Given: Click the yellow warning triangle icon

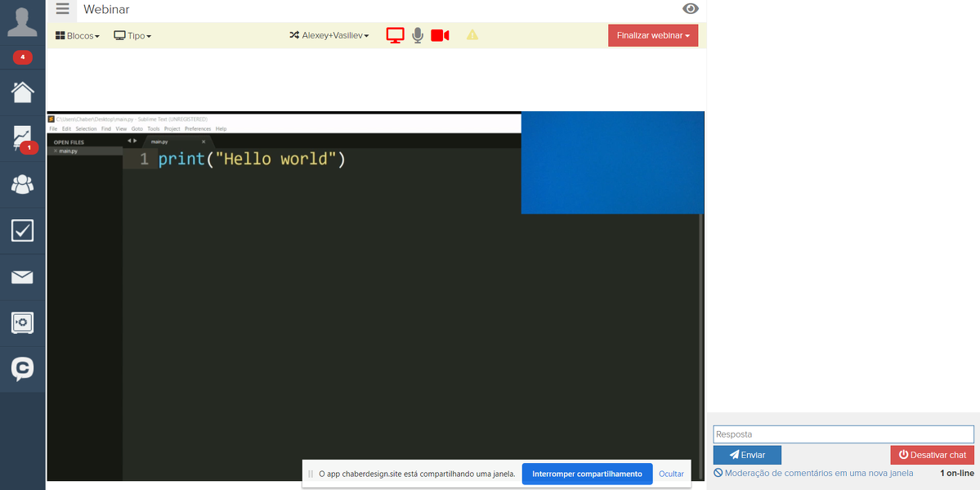Looking at the screenshot, I should tap(472, 35).
